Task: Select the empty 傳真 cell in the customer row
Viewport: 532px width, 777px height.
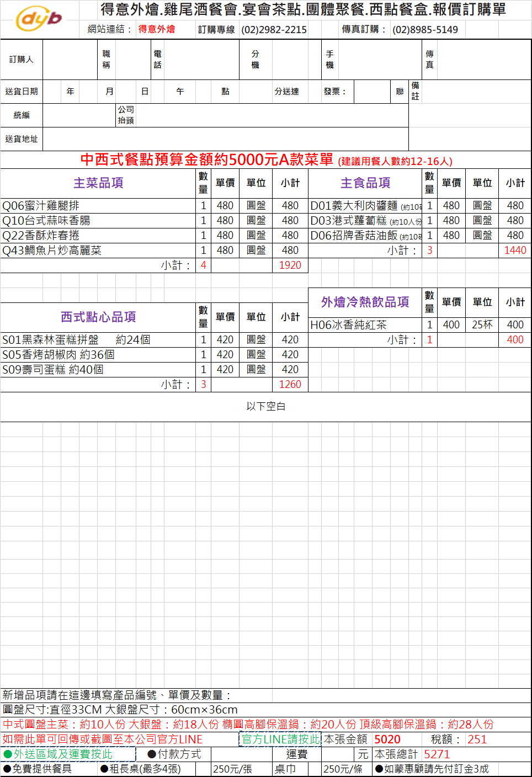Action: tap(484, 60)
